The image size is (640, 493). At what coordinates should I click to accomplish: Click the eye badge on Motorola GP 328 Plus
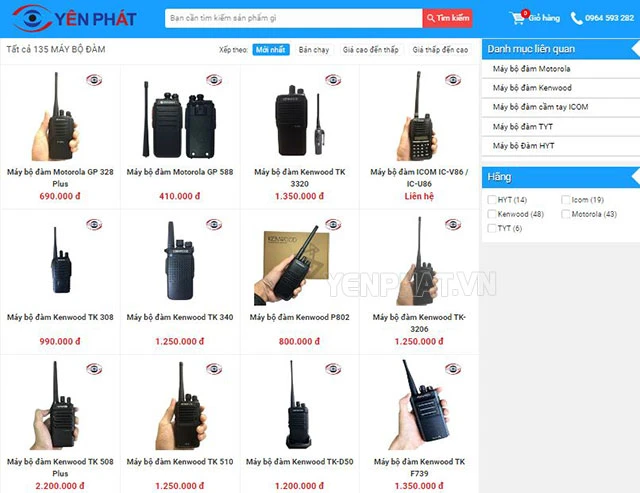(94, 80)
